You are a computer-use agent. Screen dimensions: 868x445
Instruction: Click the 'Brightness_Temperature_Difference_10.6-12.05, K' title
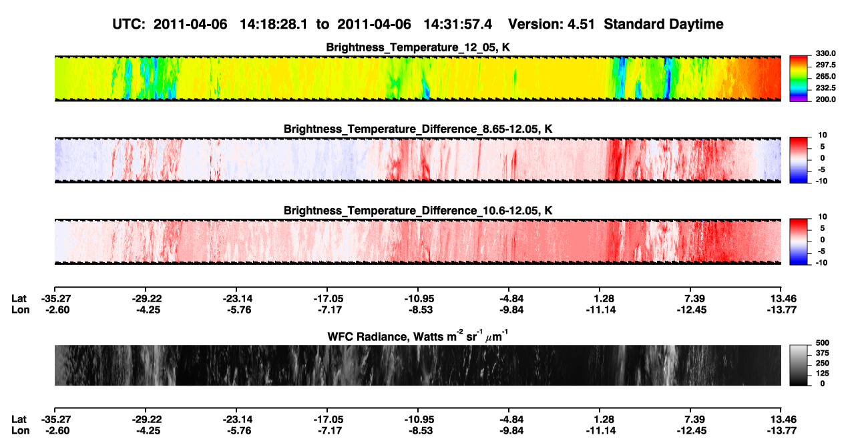418,211
